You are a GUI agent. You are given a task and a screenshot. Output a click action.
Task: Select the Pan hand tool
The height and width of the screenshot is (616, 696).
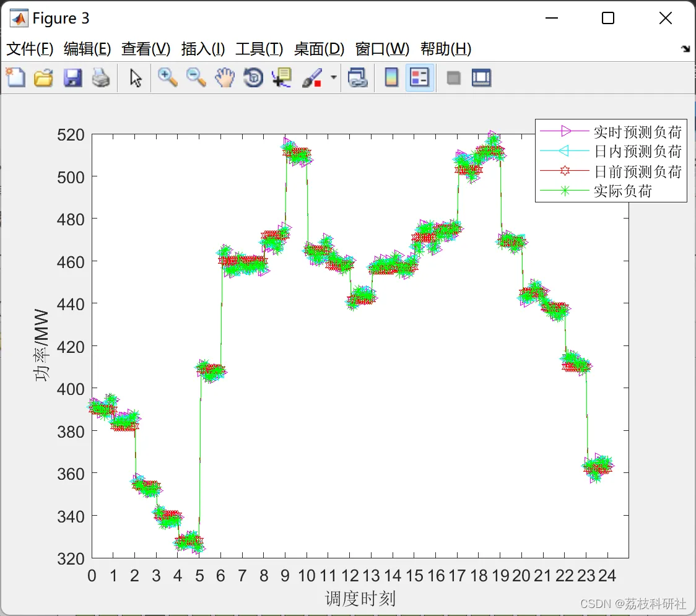coord(225,77)
